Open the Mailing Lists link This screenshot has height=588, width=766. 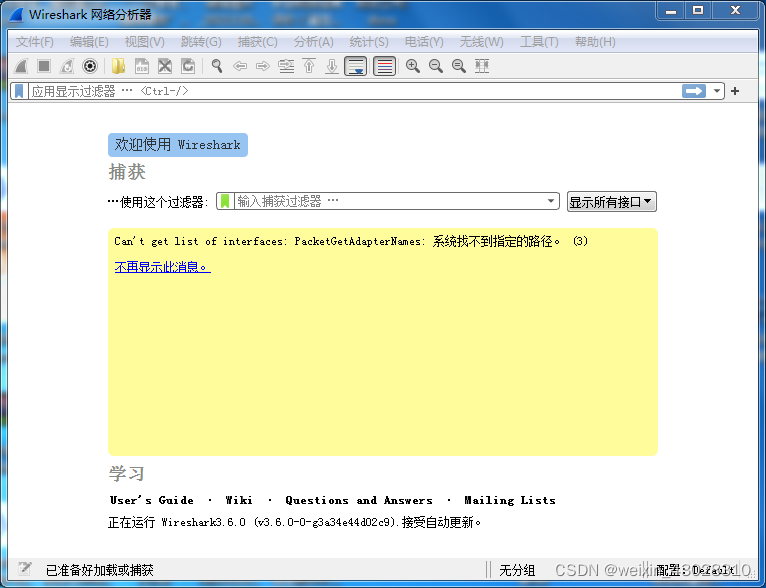coord(510,500)
